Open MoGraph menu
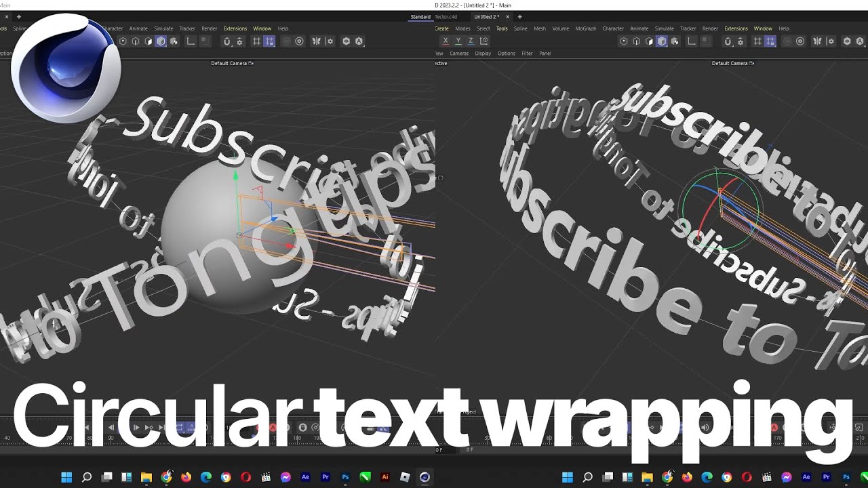Viewport: 868px width, 488px height. pos(586,28)
